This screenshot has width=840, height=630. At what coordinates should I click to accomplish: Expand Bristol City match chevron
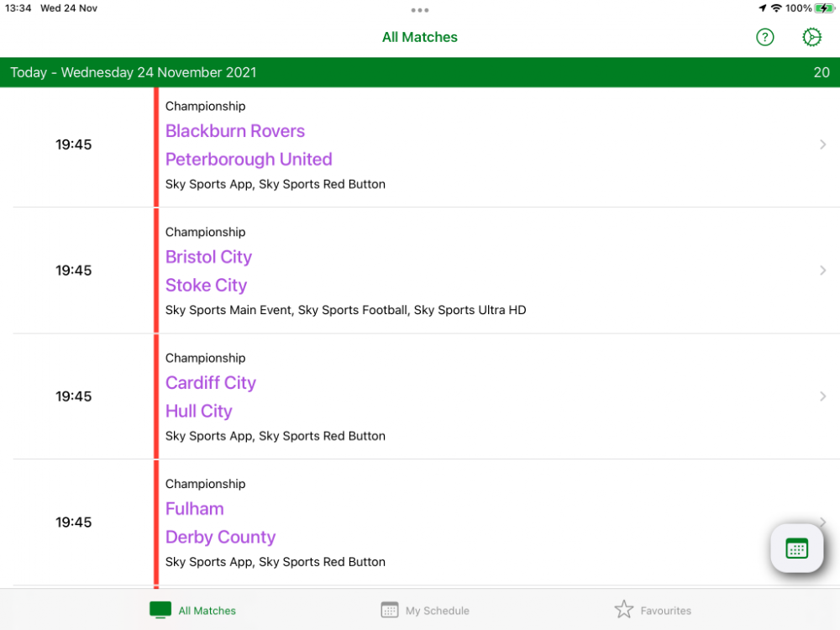coord(822,270)
